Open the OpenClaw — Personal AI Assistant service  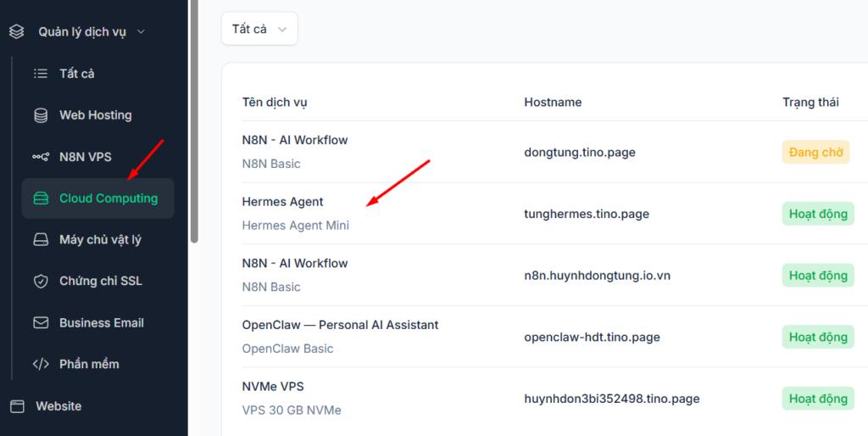tap(340, 325)
